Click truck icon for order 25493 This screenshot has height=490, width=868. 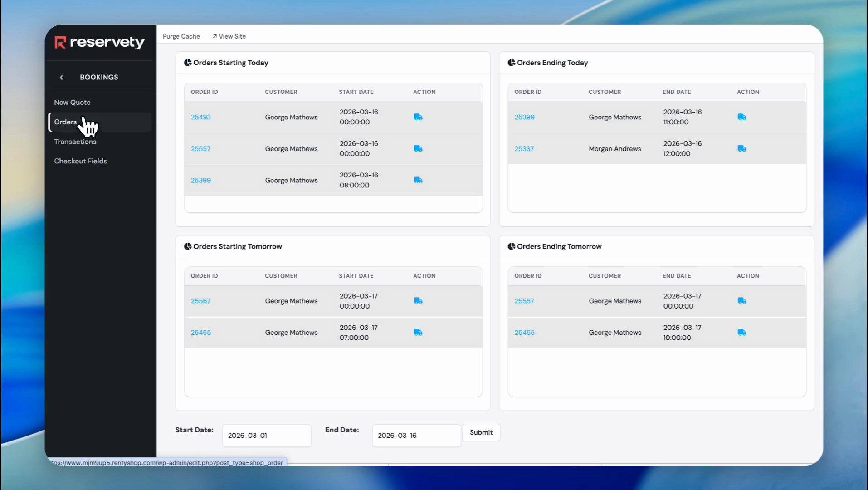(418, 117)
